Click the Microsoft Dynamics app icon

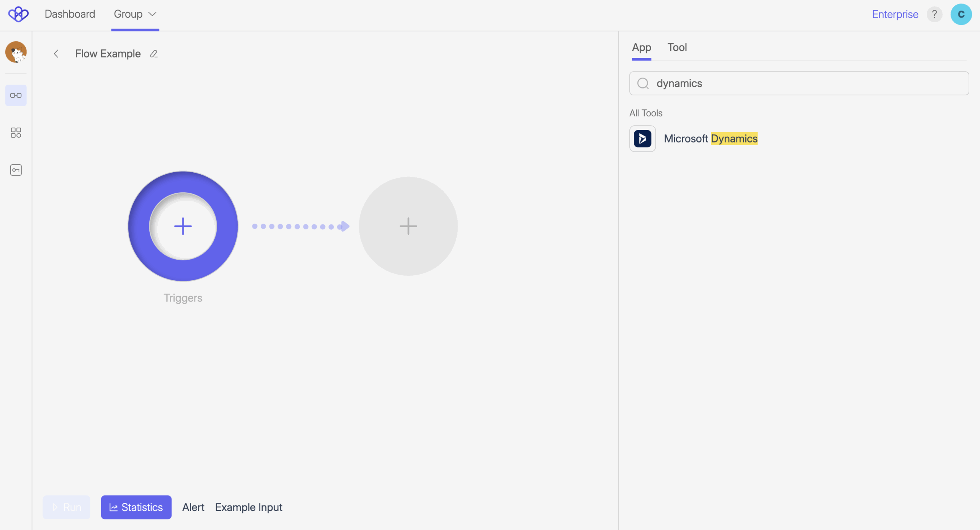tap(642, 139)
